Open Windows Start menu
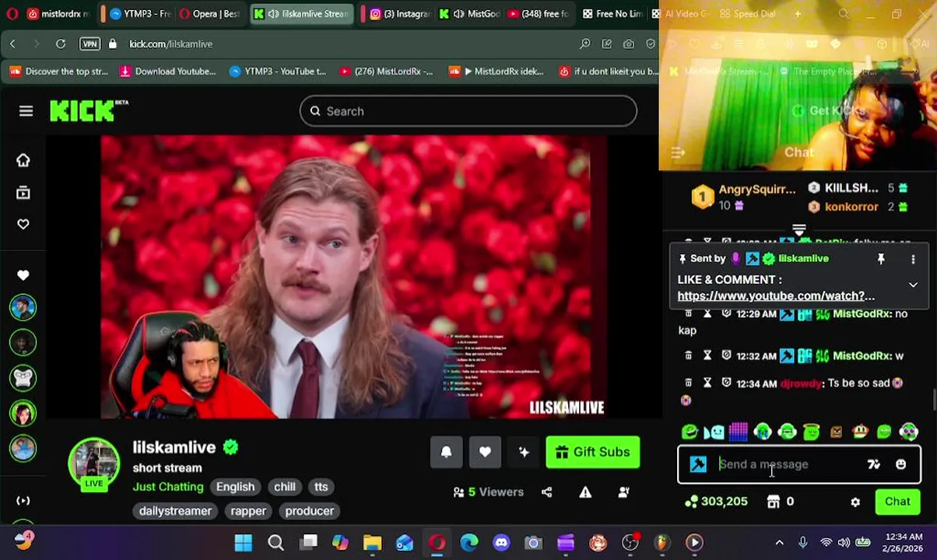 coord(244,542)
